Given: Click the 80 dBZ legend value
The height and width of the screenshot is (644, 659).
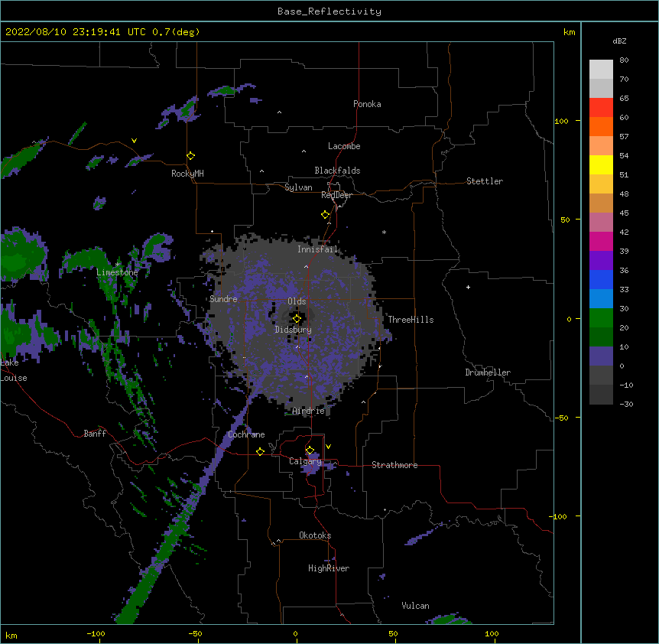Looking at the screenshot, I should click(x=624, y=60).
